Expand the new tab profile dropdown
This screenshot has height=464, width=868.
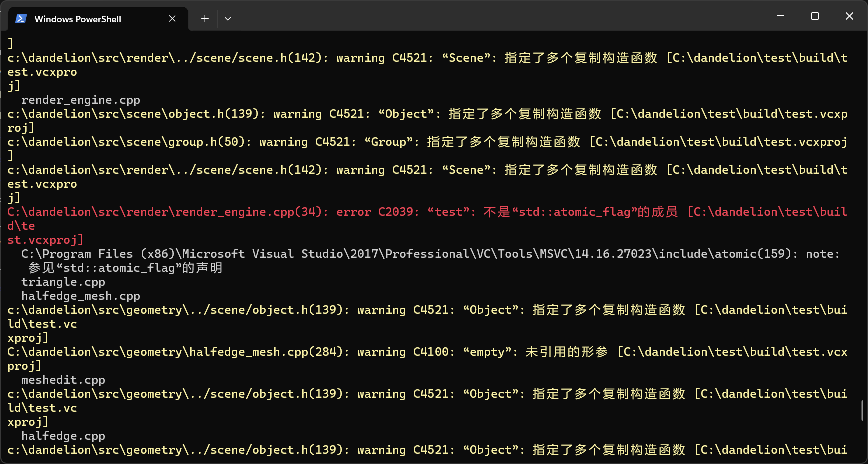click(228, 19)
